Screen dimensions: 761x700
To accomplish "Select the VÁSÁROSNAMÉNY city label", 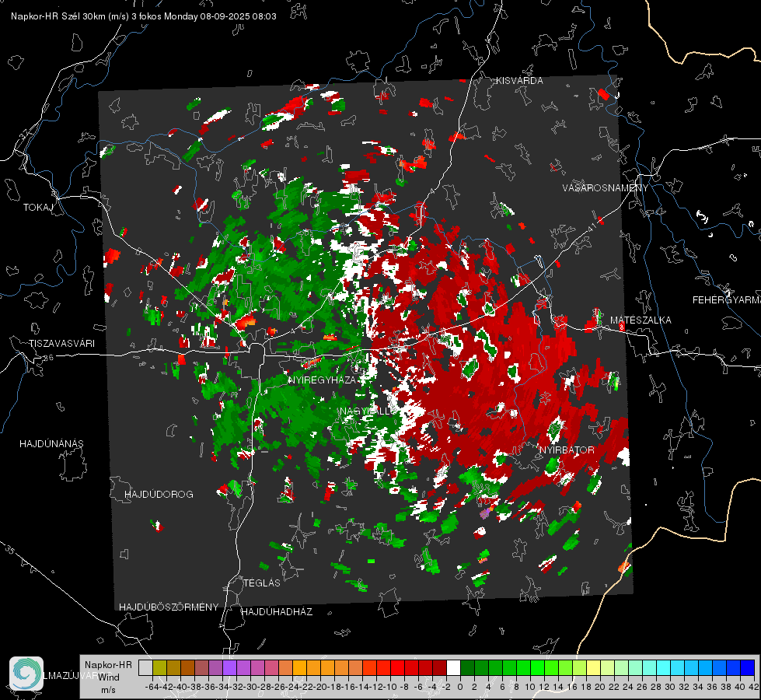I will (x=606, y=188).
